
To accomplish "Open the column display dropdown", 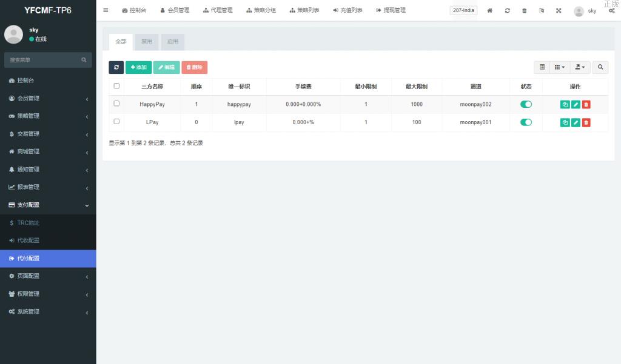I will (559, 67).
